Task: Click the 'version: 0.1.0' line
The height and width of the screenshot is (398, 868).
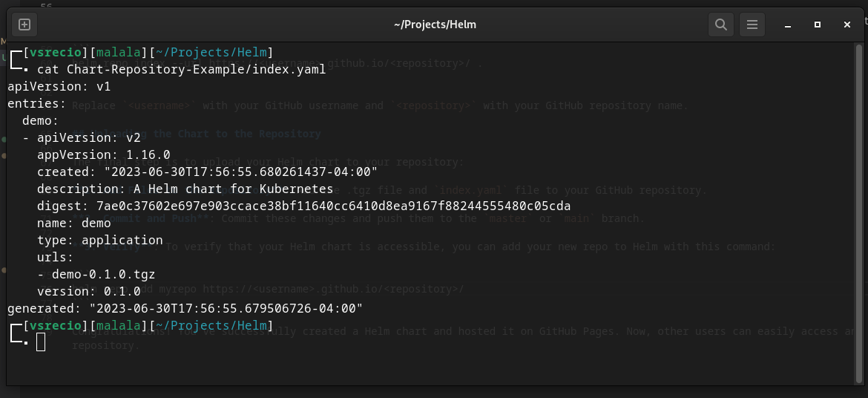Action: point(89,292)
